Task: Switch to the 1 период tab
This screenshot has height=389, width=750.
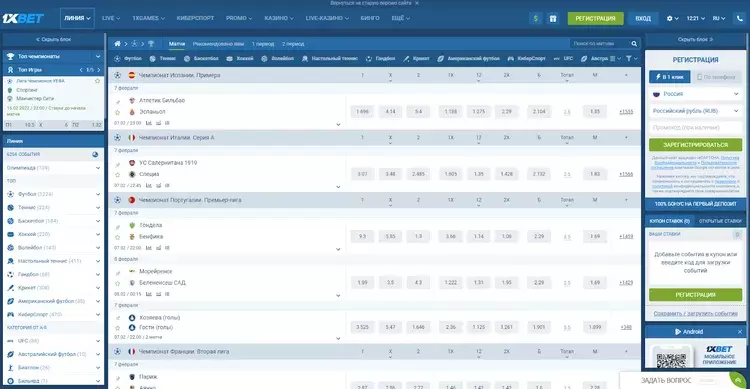Action: point(263,44)
